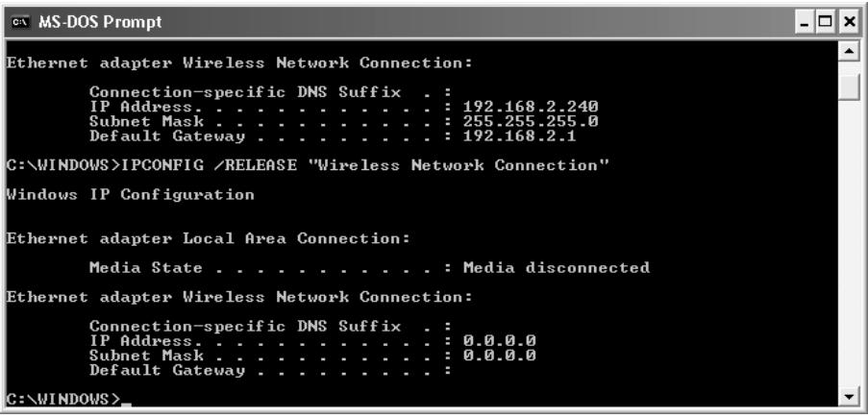Close the MS-DOS Prompt window
The height and width of the screenshot is (418, 868).
(x=850, y=23)
